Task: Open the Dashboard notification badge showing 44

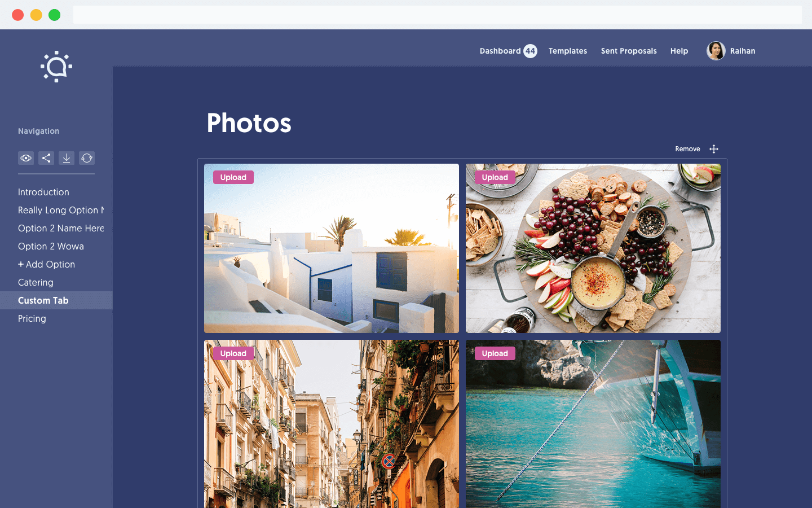Action: click(x=529, y=51)
